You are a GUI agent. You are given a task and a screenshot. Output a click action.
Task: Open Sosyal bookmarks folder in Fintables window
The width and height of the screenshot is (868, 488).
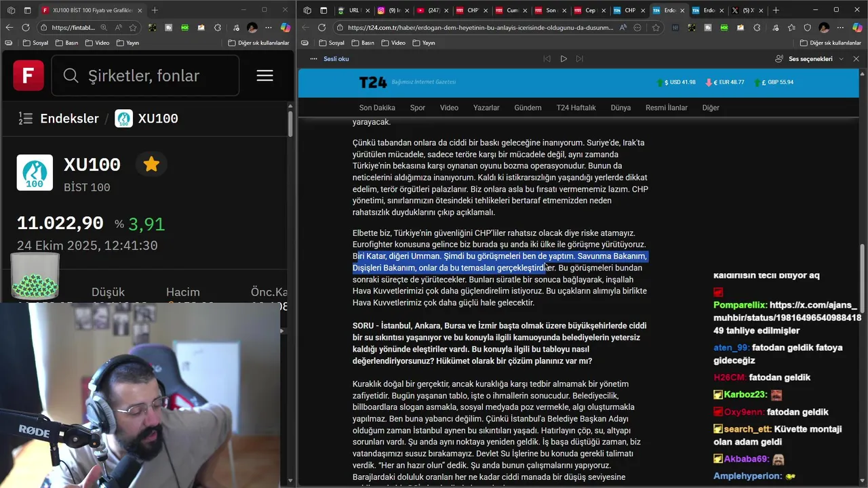point(36,43)
